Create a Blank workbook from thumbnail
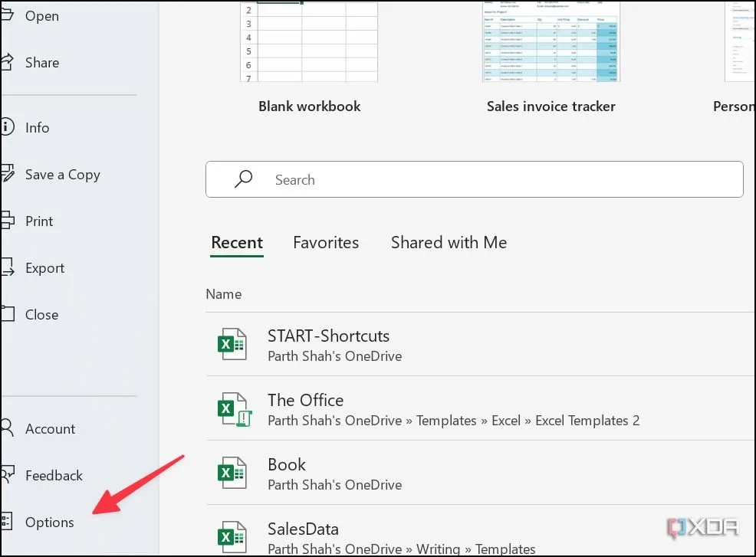Screen dimensions: 756x557 point(309,42)
